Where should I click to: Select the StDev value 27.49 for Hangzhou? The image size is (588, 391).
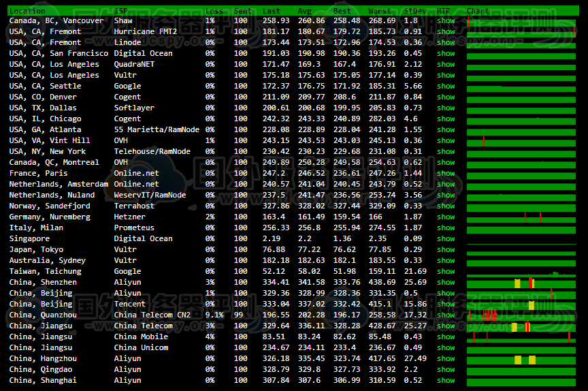click(x=415, y=358)
